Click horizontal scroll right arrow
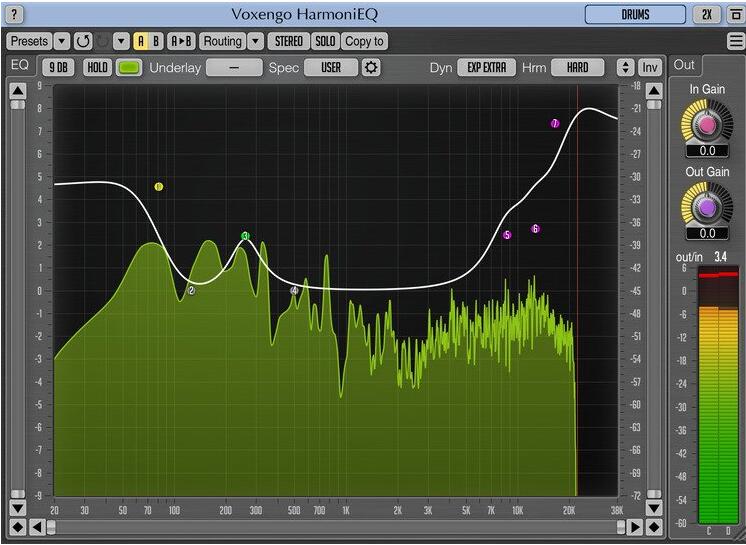The width and height of the screenshot is (746, 545). pyautogui.click(x=635, y=527)
